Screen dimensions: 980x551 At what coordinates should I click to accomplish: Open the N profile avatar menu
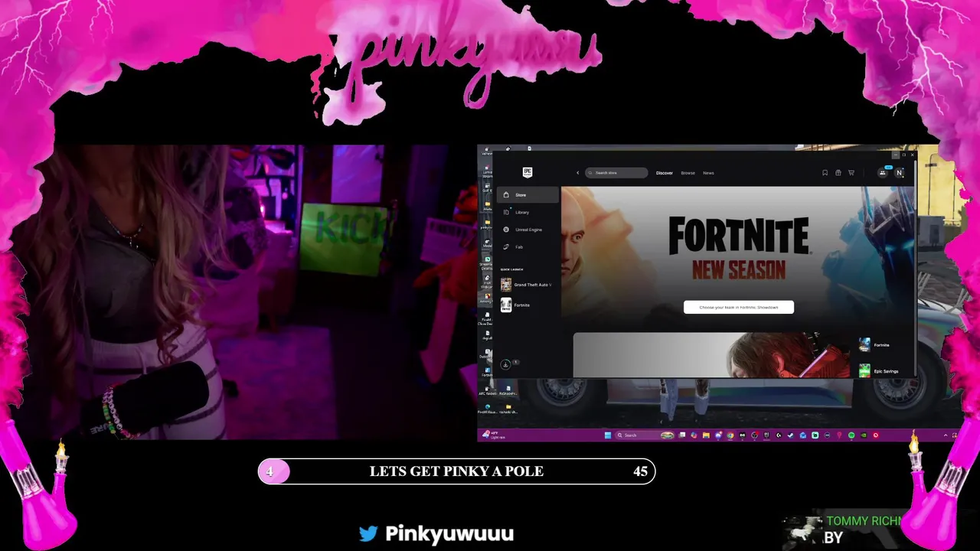pos(900,173)
